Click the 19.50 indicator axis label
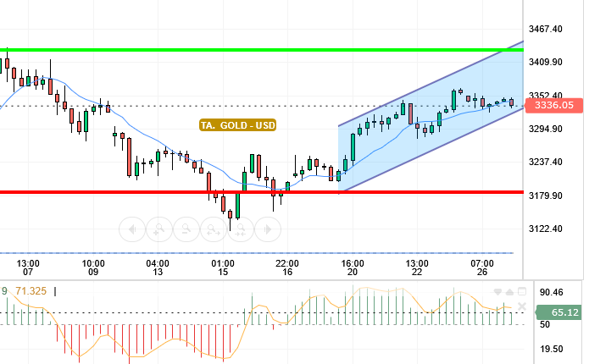 pyautogui.click(x=552, y=350)
